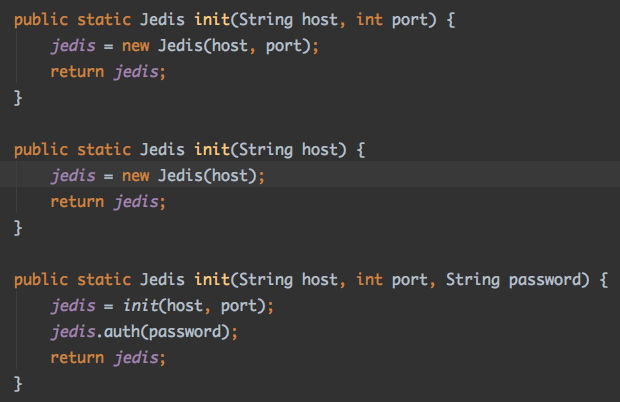Click the signature 'init(String host) {'
This screenshot has width=620, height=402.
pyautogui.click(x=280, y=150)
